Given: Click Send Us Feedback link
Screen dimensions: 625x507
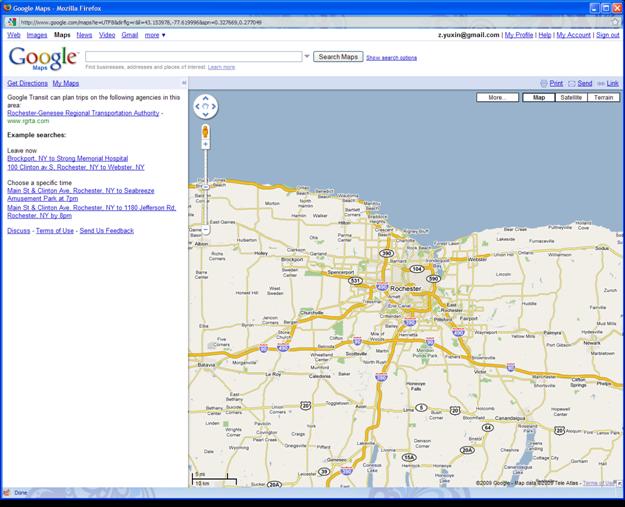Looking at the screenshot, I should coord(106,231).
